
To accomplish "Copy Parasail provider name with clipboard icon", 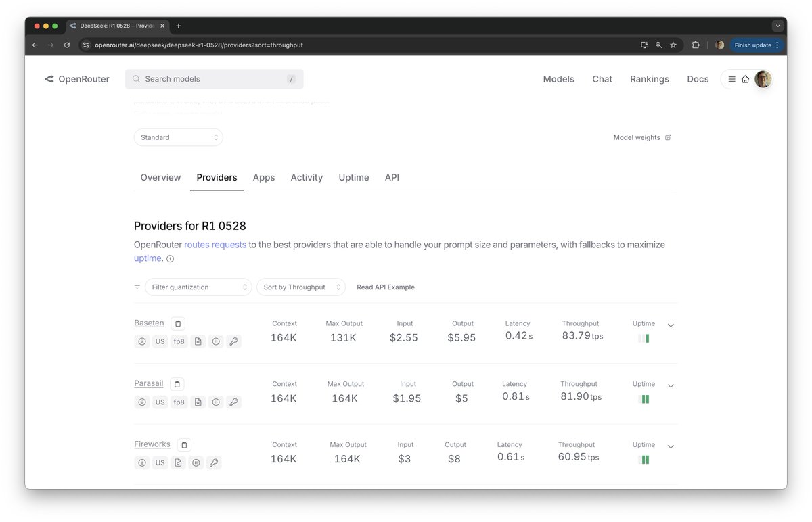I will [x=177, y=384].
